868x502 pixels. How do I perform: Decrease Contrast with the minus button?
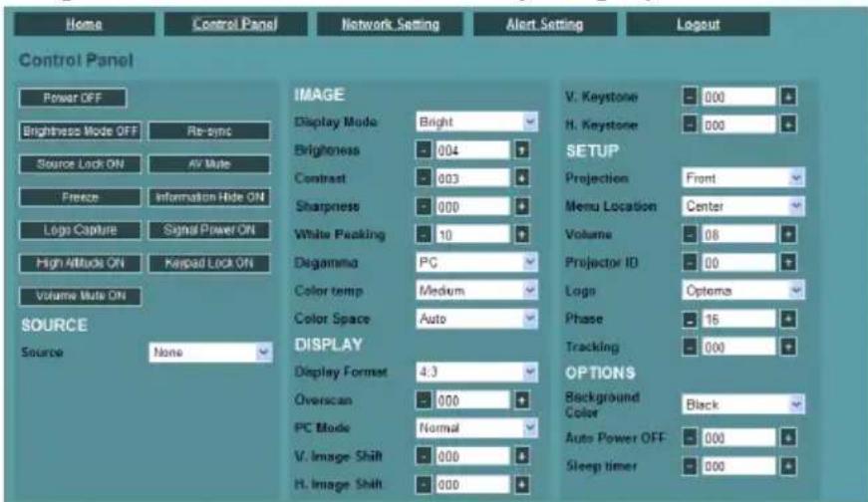coord(424,177)
